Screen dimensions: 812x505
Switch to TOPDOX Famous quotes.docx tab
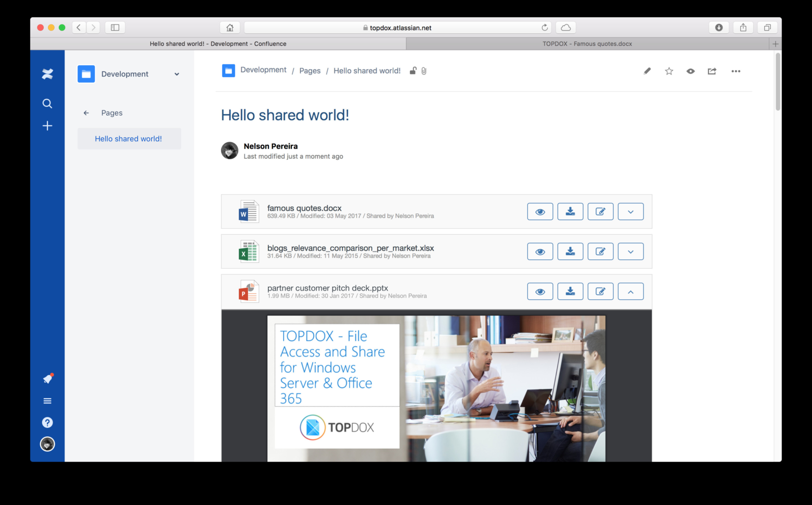587,44
